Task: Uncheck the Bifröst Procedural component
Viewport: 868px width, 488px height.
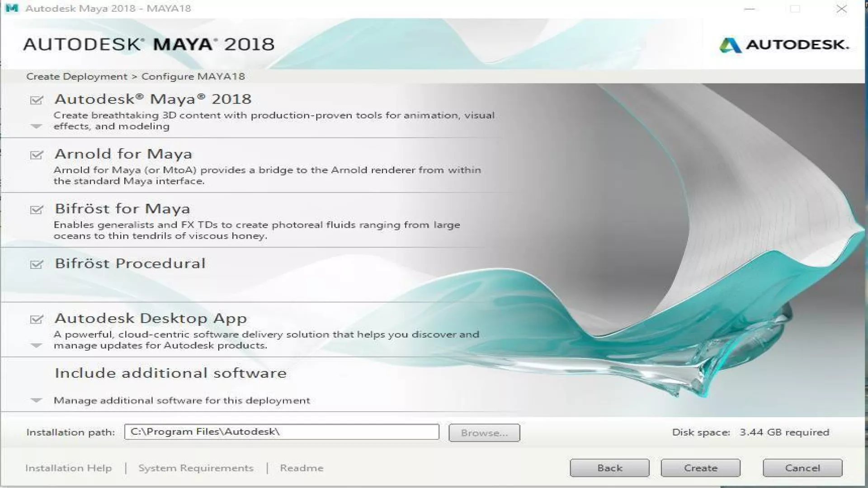Action: pyautogui.click(x=36, y=264)
